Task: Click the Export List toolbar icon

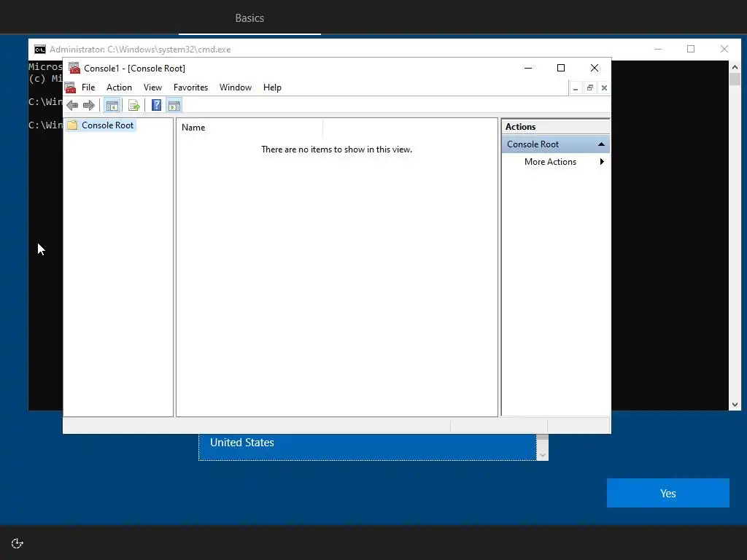Action: click(134, 105)
